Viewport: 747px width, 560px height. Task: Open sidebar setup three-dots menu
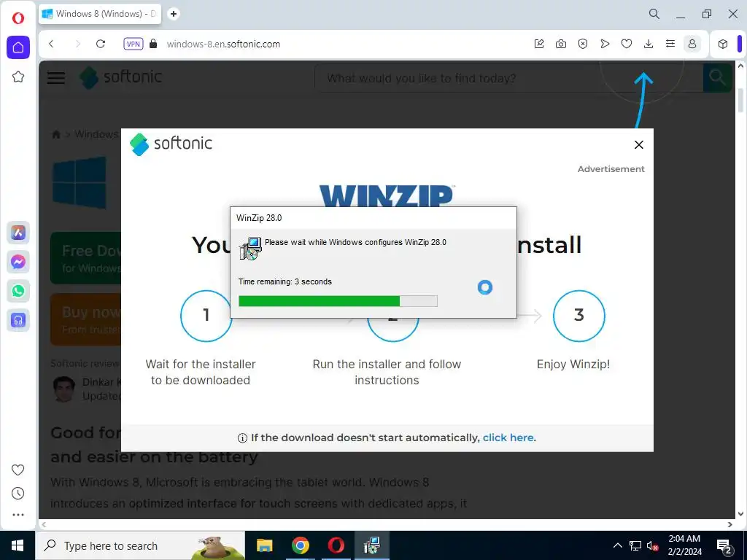[18, 515]
